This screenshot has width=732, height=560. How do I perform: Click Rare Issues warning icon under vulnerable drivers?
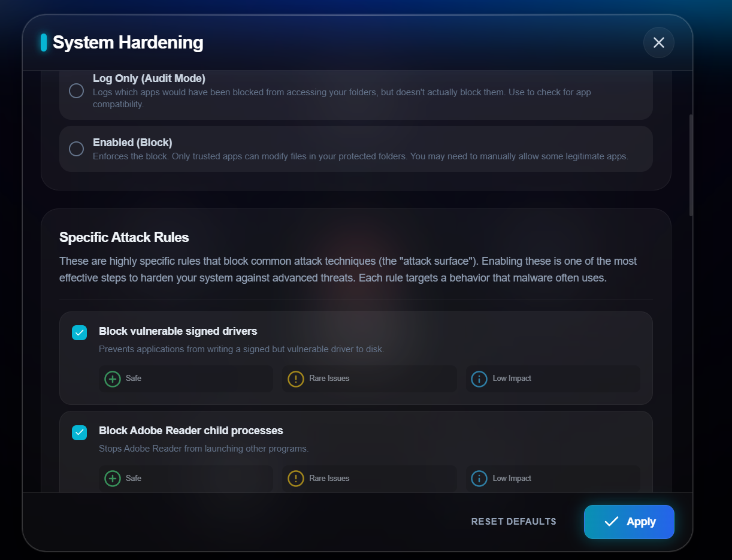click(296, 379)
